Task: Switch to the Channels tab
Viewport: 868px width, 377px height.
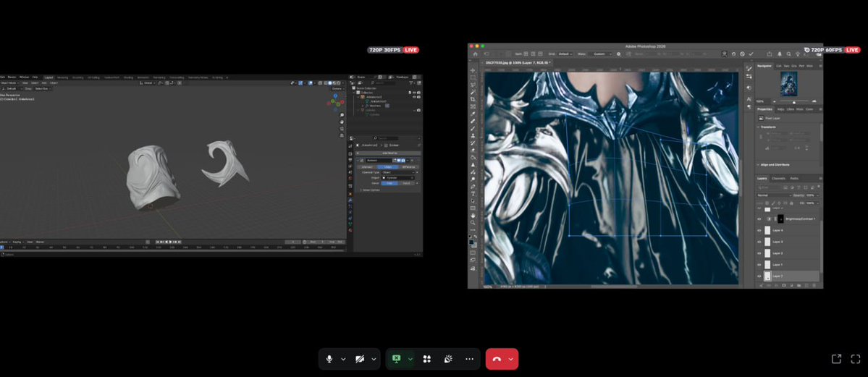Action: pos(778,178)
